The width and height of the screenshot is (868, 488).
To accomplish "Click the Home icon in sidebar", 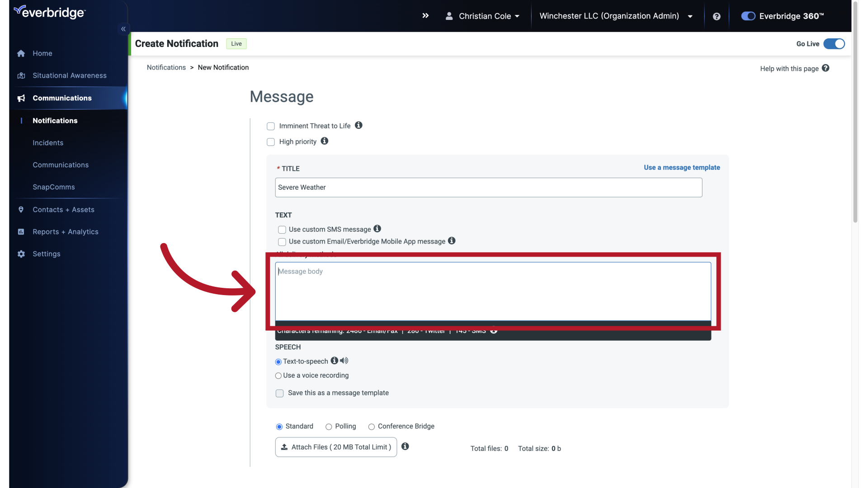I will pyautogui.click(x=21, y=53).
